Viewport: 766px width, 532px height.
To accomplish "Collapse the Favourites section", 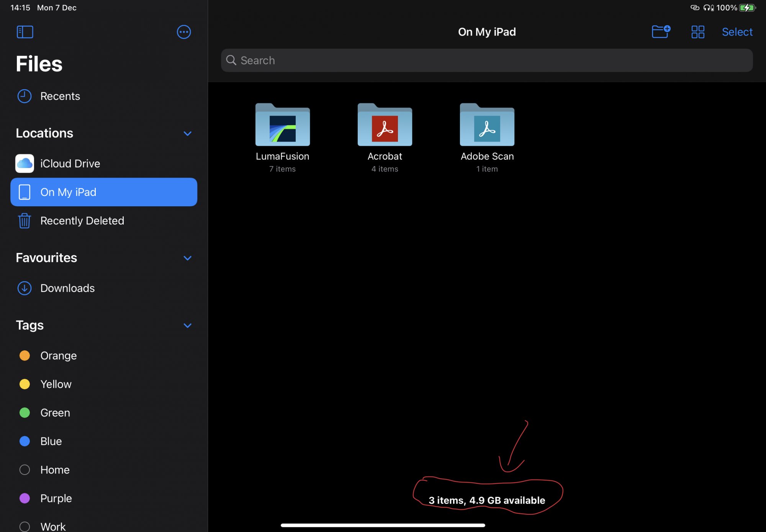I will point(187,258).
